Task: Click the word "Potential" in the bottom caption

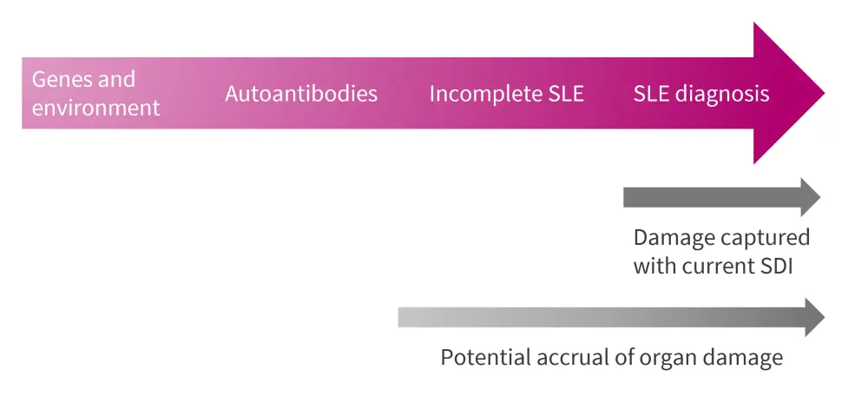Action: [x=481, y=357]
